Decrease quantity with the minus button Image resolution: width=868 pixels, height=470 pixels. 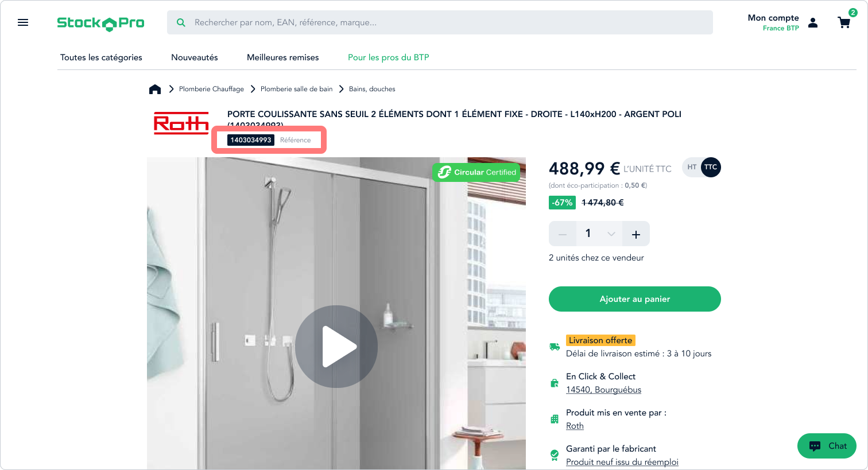563,234
